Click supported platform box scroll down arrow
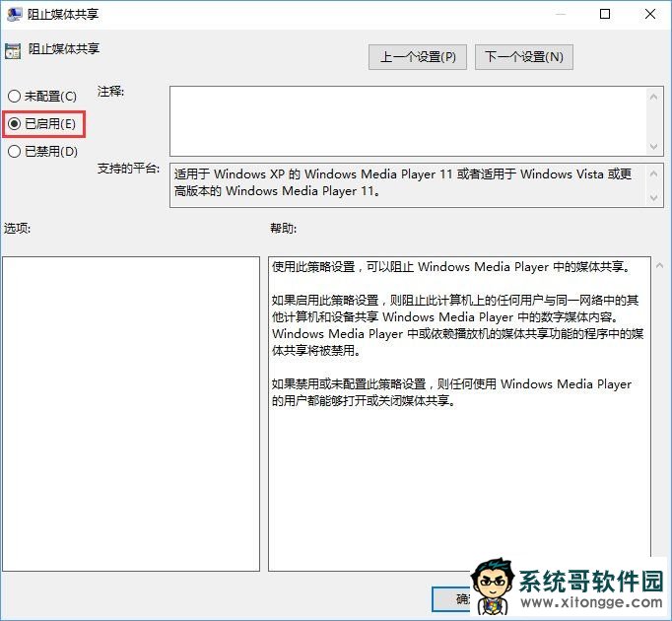Viewport: 672px width, 621px height. point(653,198)
